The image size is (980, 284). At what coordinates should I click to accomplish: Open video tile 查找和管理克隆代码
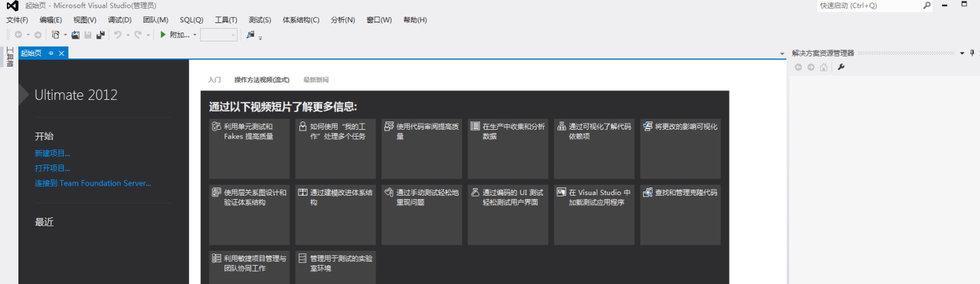click(680, 213)
